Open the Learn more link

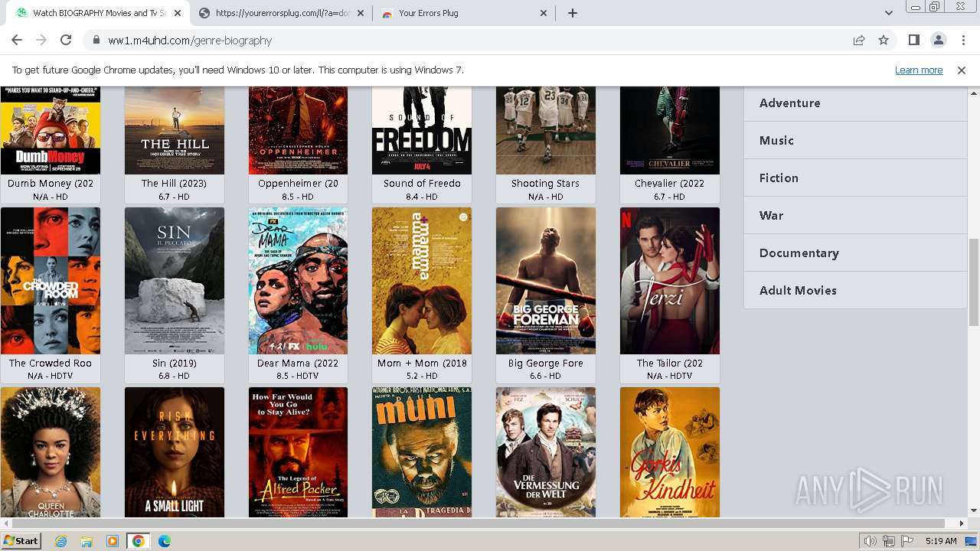click(x=919, y=70)
